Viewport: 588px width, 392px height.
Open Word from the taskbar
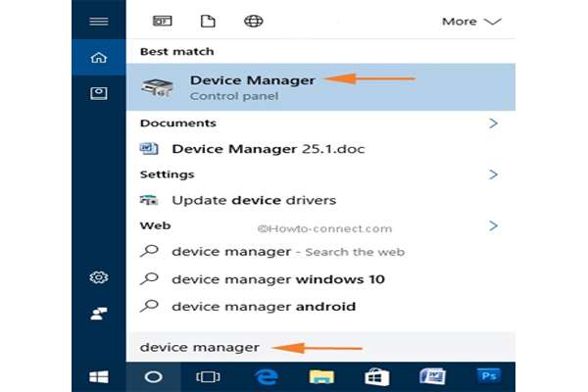click(432, 376)
